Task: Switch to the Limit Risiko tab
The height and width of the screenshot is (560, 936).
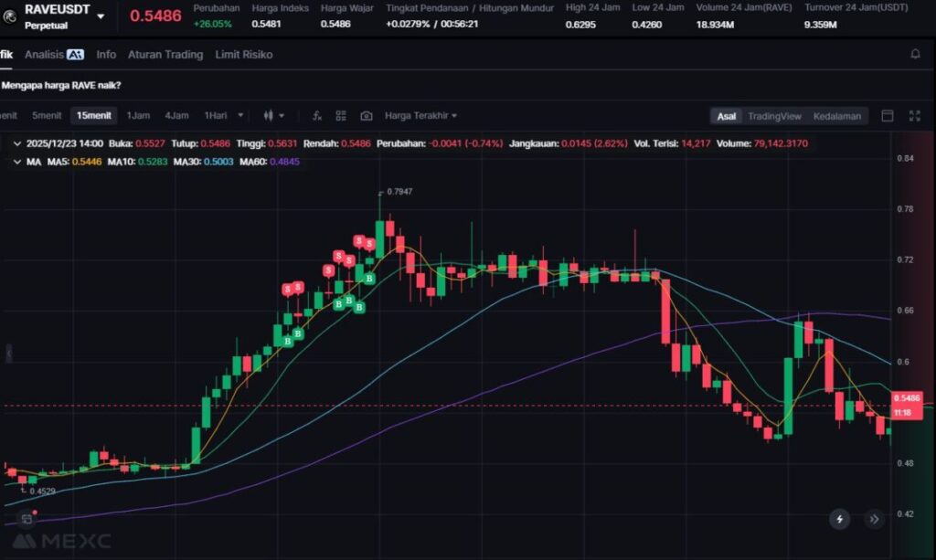Action: pyautogui.click(x=243, y=54)
